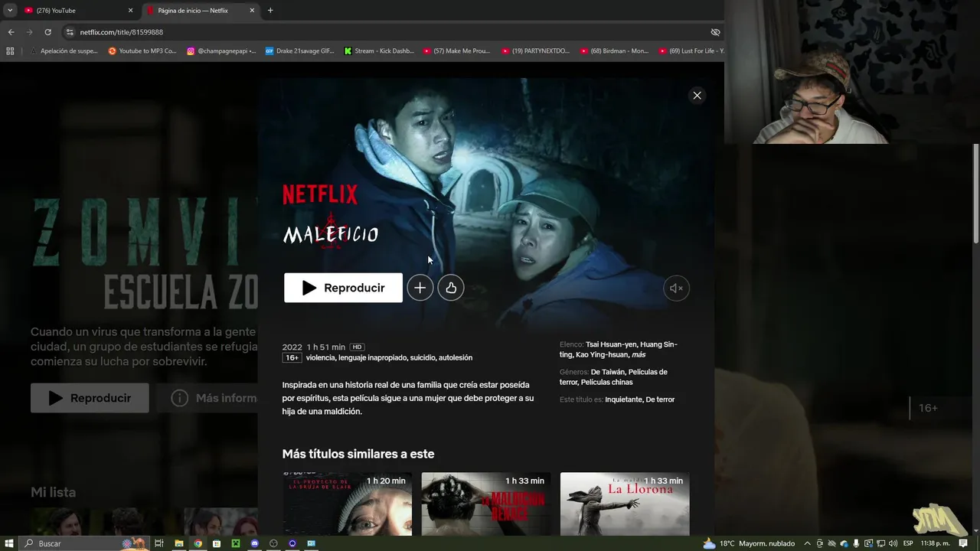This screenshot has width=980, height=551.
Task: Open the weather widget showing 18°C
Action: coord(749,543)
